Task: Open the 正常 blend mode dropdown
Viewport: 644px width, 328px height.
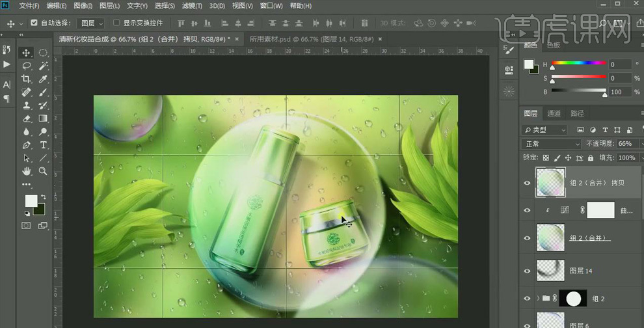Action: pos(552,143)
